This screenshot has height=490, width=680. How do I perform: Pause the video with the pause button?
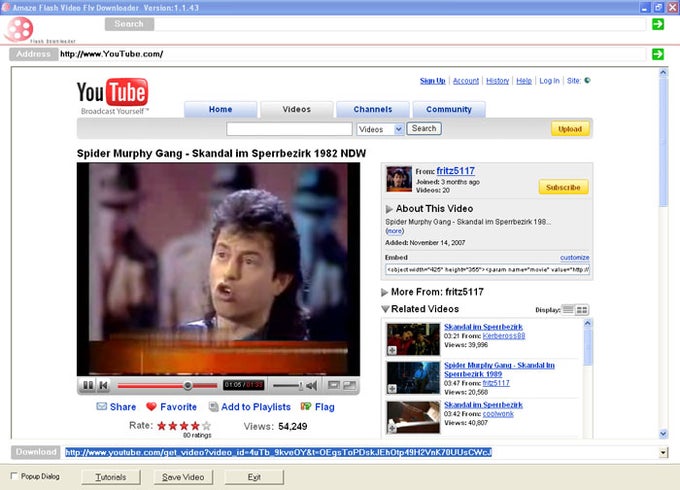[88, 385]
